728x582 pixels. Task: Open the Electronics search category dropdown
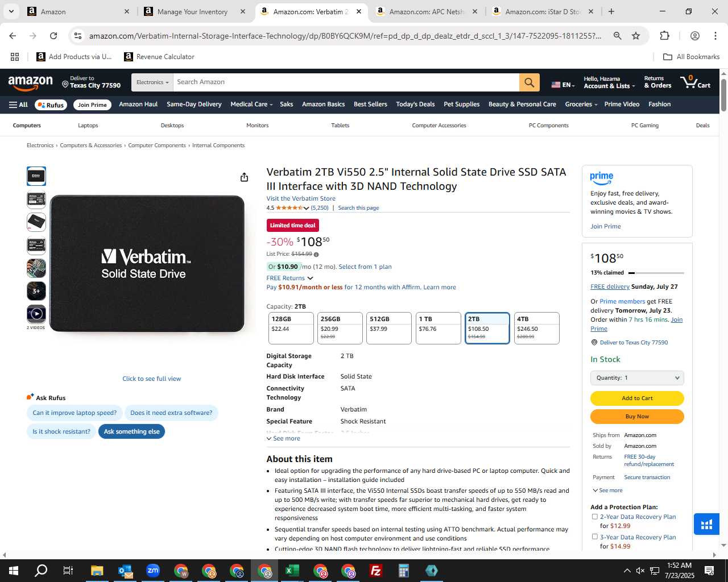click(x=152, y=82)
